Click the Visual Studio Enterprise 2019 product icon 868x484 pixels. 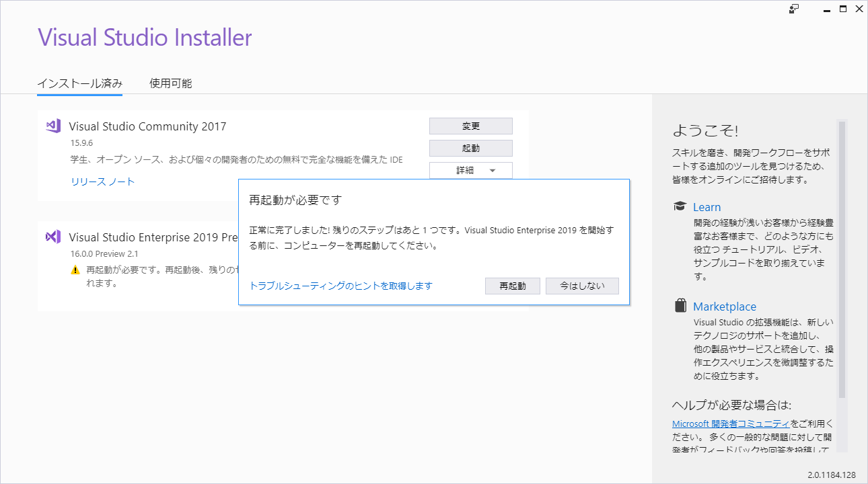(x=52, y=238)
